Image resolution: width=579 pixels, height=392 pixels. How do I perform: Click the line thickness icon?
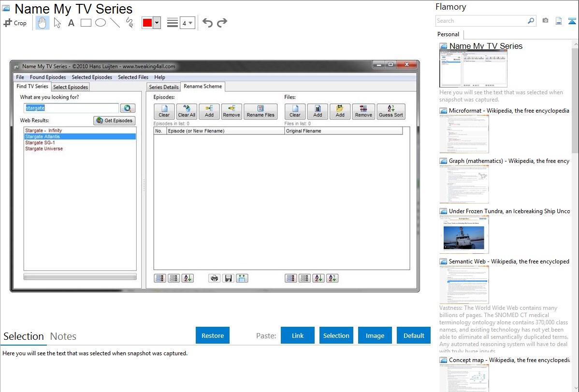[172, 23]
